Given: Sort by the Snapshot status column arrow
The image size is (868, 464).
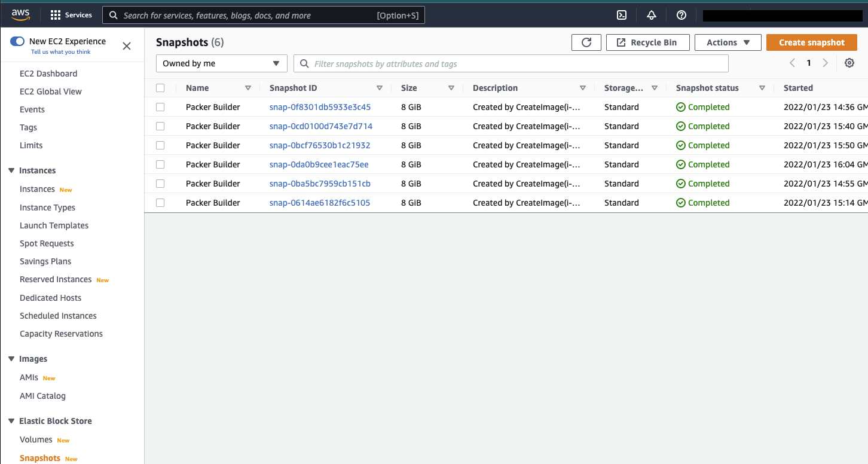Looking at the screenshot, I should (762, 88).
